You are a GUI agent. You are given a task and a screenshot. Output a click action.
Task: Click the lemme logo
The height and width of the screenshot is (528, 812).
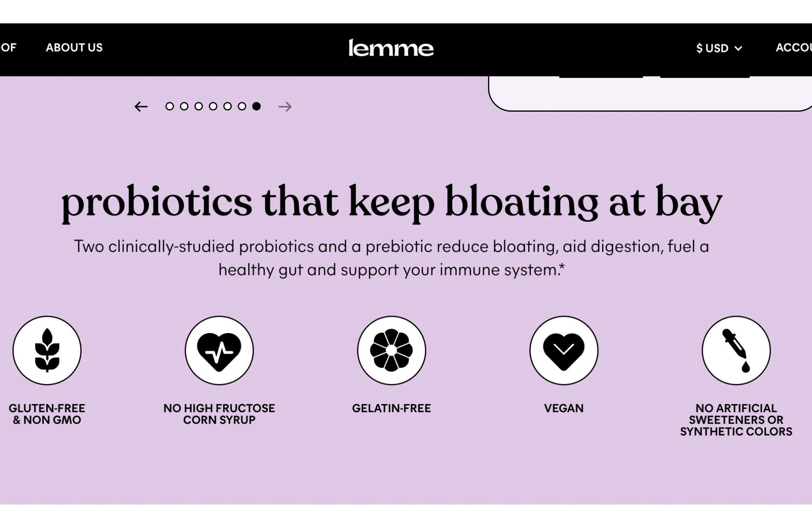[x=391, y=48]
